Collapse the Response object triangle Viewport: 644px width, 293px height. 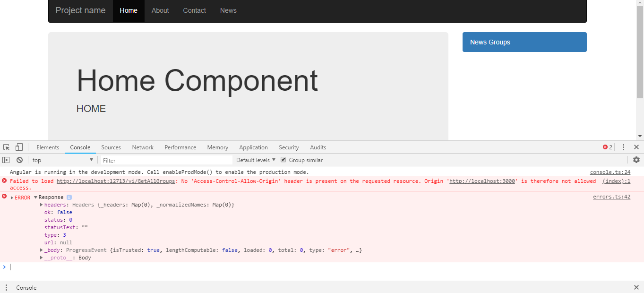tap(35, 197)
